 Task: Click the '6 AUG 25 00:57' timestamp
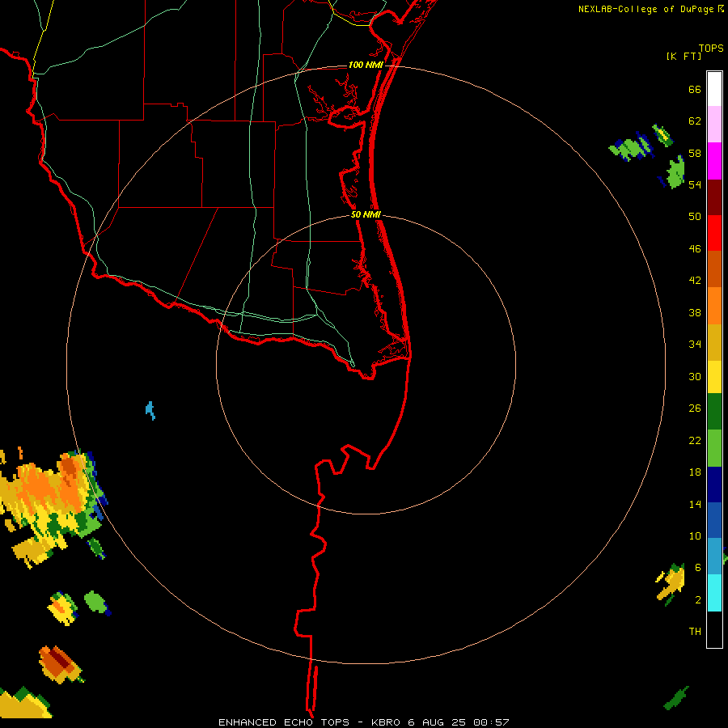[459, 722]
